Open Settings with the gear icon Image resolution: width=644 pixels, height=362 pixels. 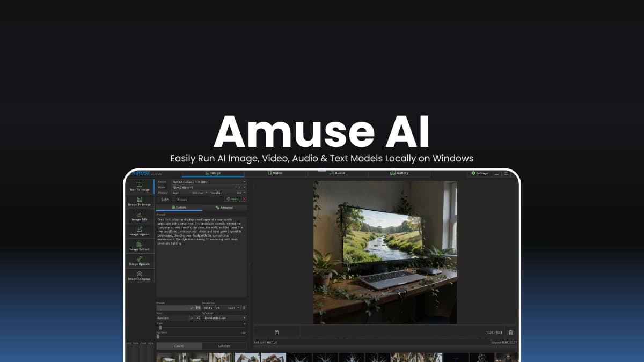coord(479,173)
